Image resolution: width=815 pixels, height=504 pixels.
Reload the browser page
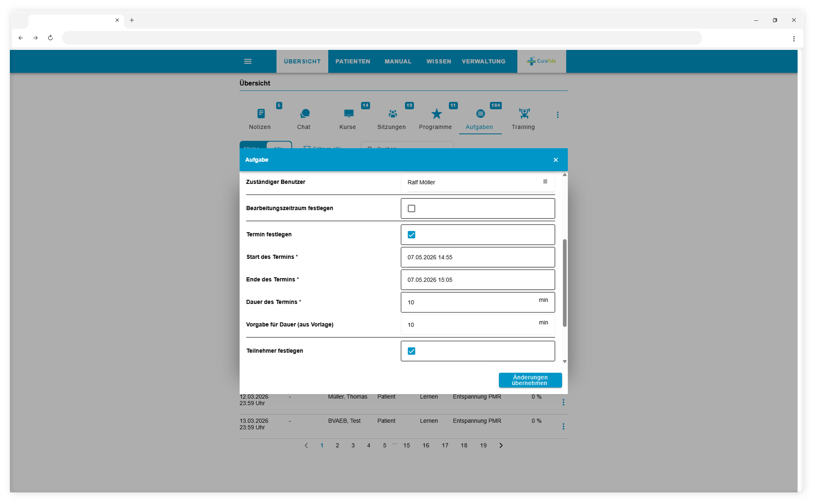(50, 38)
